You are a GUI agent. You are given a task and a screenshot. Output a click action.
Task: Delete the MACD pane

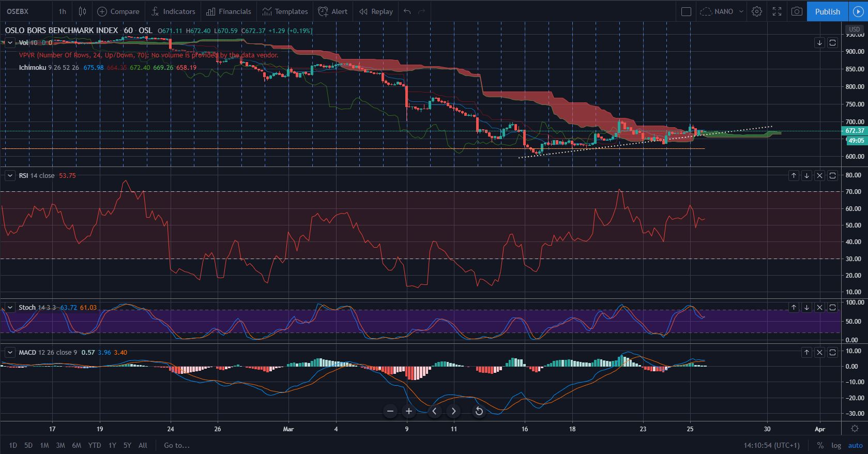point(819,353)
